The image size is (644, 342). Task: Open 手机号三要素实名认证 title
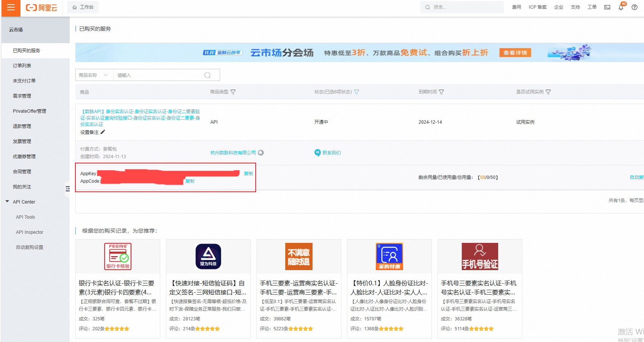(x=479, y=288)
